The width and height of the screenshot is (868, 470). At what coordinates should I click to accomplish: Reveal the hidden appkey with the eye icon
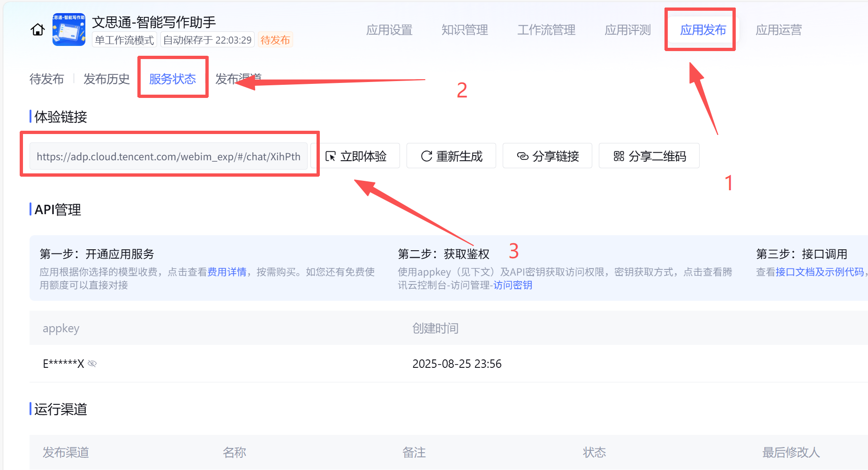click(92, 364)
